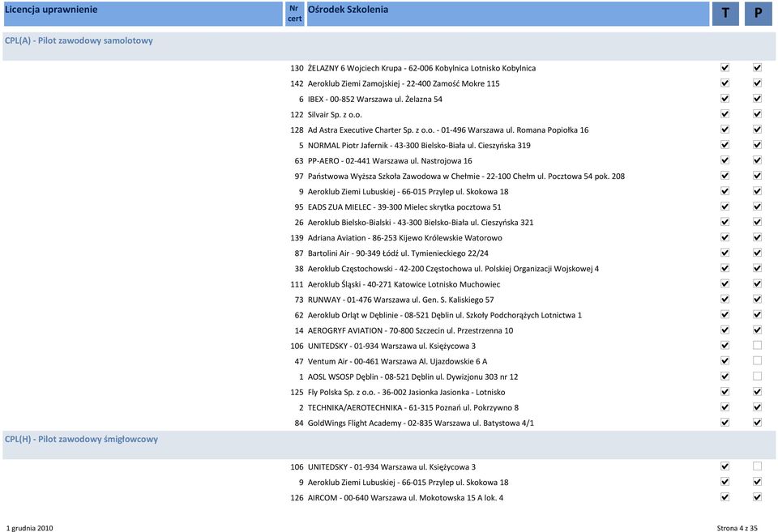
Task: Select AIRCOM ul. Mokotowska 15 A entry
Action: [x=405, y=498]
